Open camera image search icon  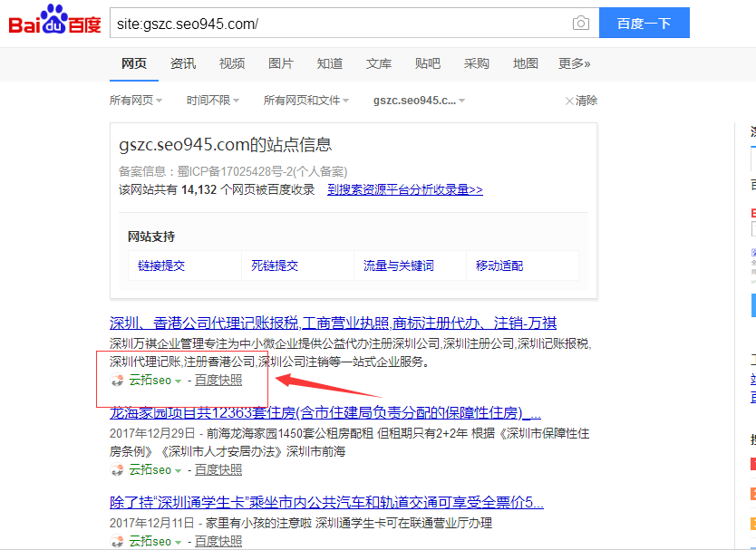click(580, 24)
